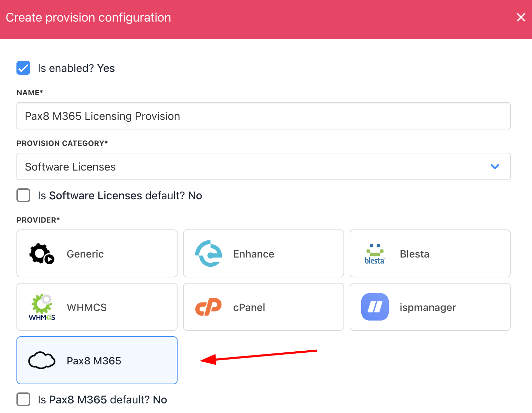Click the cPanel logo icon
Screen dimensions: 532x413
click(208, 307)
